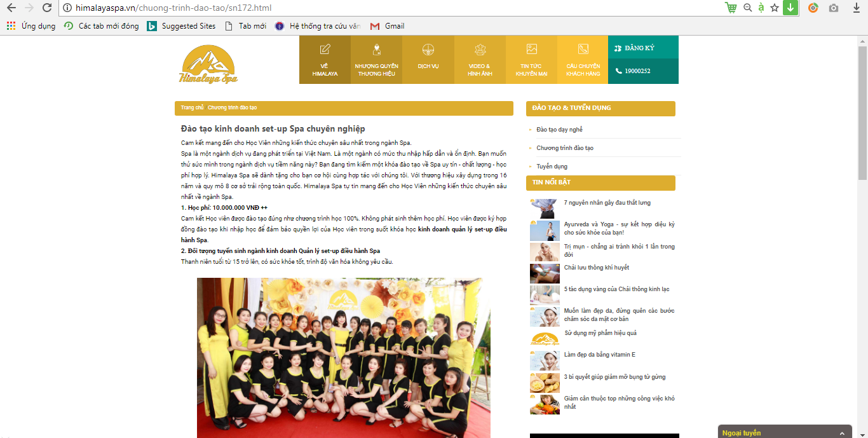Go back with the browser back arrow
Screen dimensions: 868x438
(x=11, y=8)
